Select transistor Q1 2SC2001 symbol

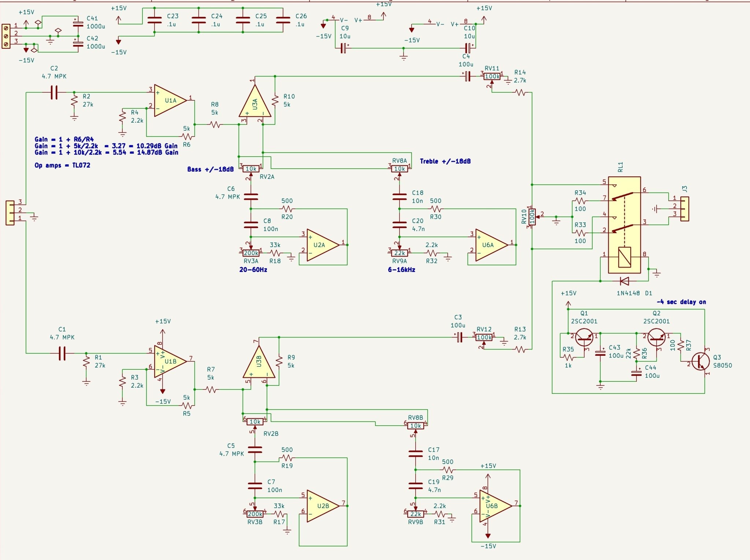pos(584,337)
